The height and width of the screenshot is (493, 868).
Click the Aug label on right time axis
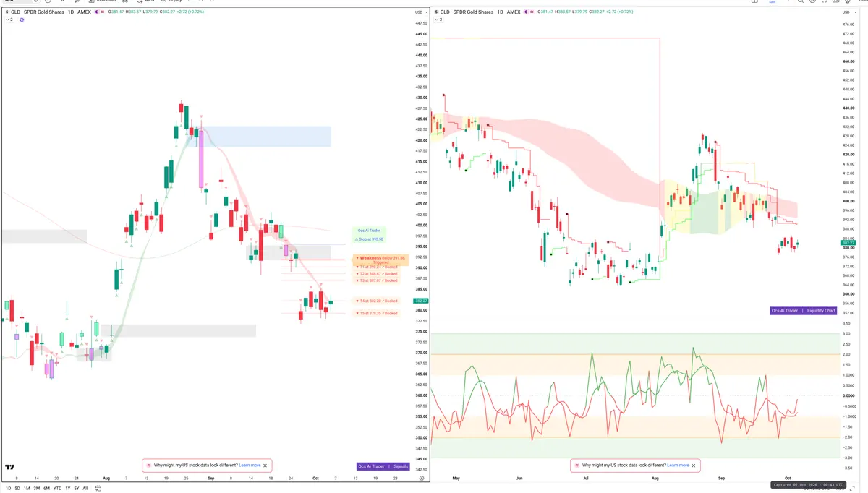pos(655,478)
